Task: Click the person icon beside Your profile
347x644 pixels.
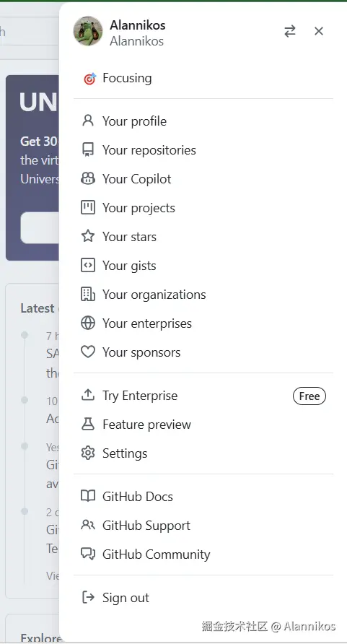Action: click(88, 121)
